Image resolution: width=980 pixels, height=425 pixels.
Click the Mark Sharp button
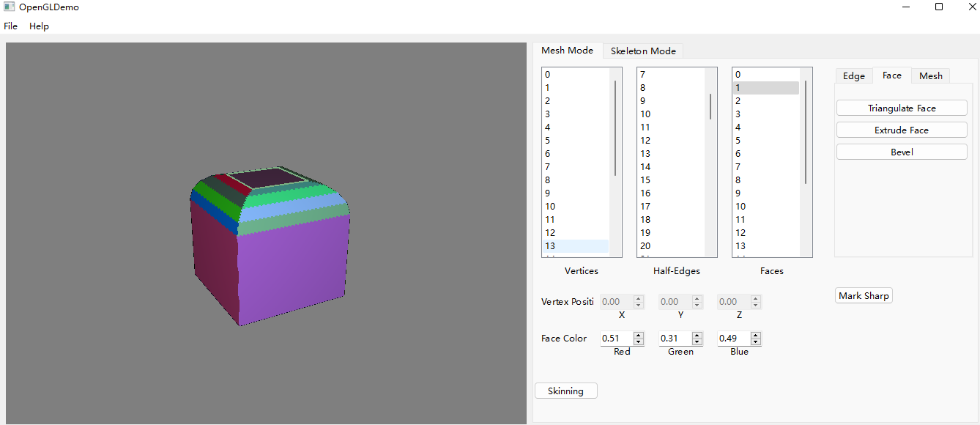863,295
